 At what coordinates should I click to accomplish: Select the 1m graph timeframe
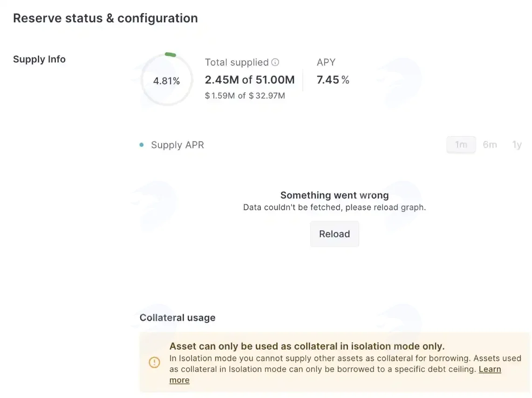point(461,145)
